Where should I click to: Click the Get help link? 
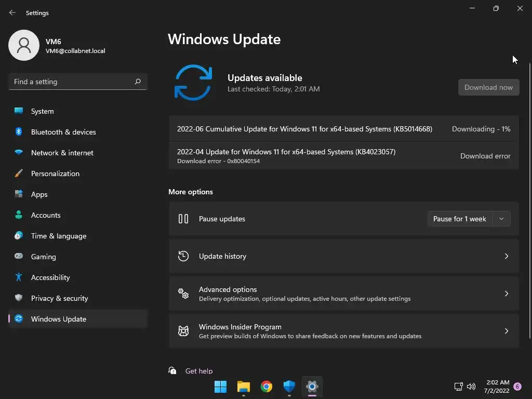199,371
